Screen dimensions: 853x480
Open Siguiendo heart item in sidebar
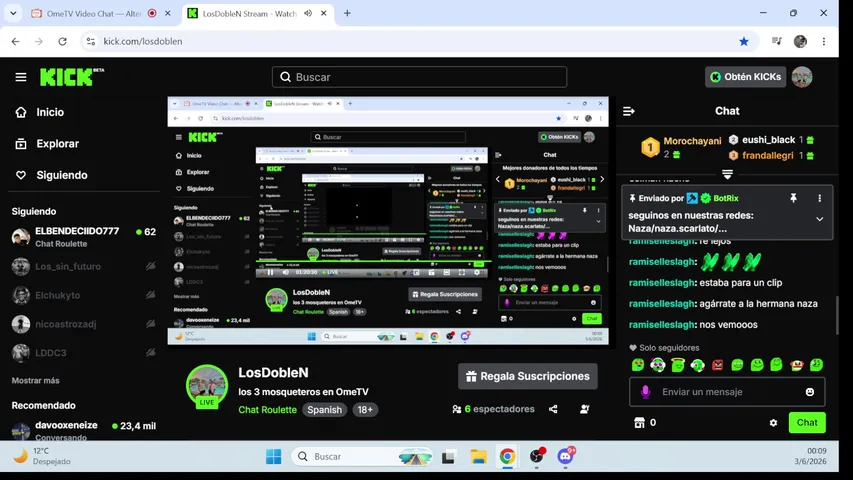tap(52, 175)
